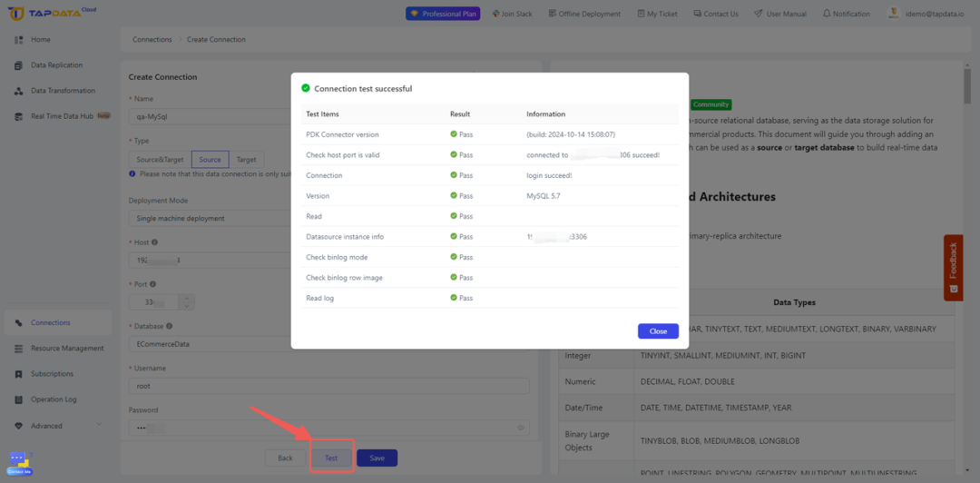
Task: Select the Data Transformation icon
Action: 19,91
